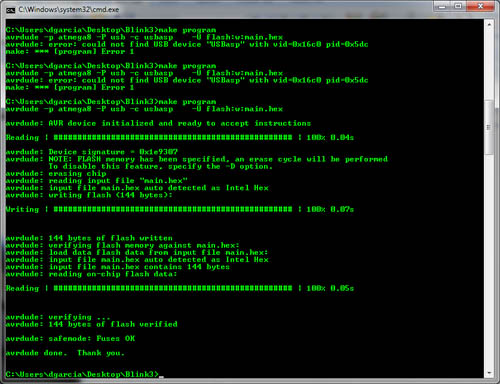Click 'input file main.hex contains 144 bytes'
The height and width of the screenshot is (384, 500).
[x=118, y=267]
